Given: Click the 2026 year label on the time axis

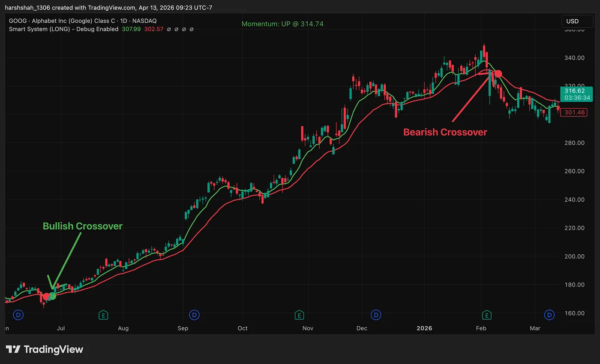Looking at the screenshot, I should pyautogui.click(x=424, y=328).
